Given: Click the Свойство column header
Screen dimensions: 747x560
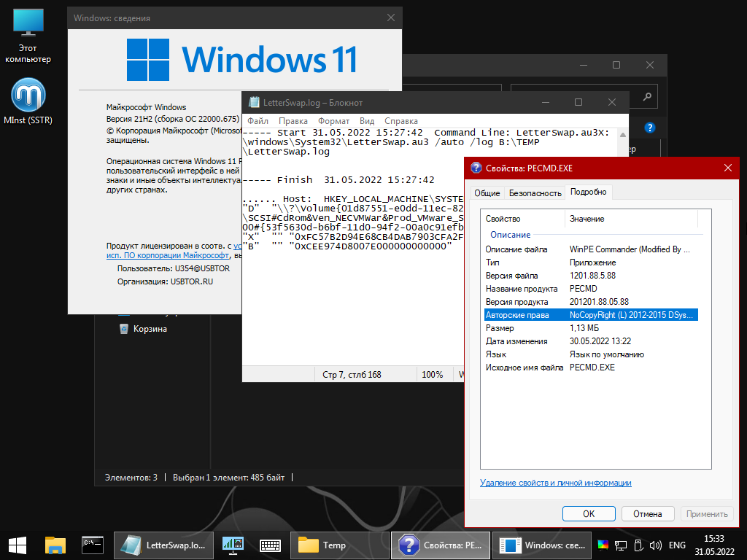Looking at the screenshot, I should click(522, 219).
